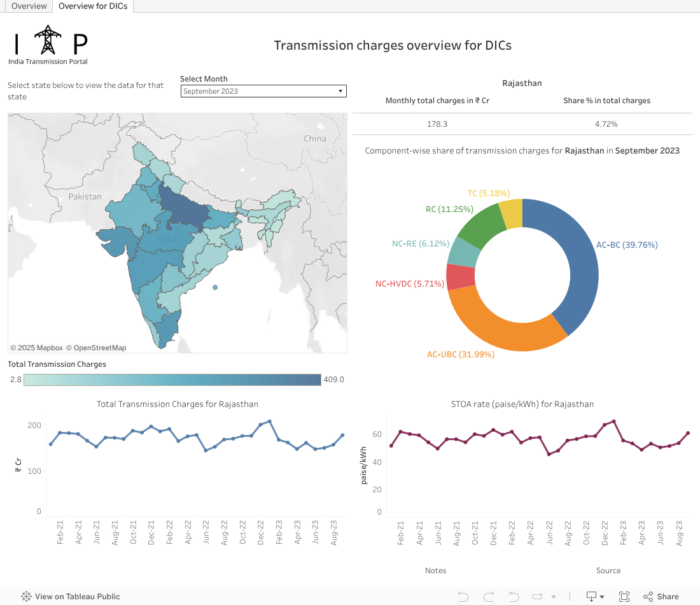Open the Select Month dropdown
The width and height of the screenshot is (700, 605).
coord(263,91)
